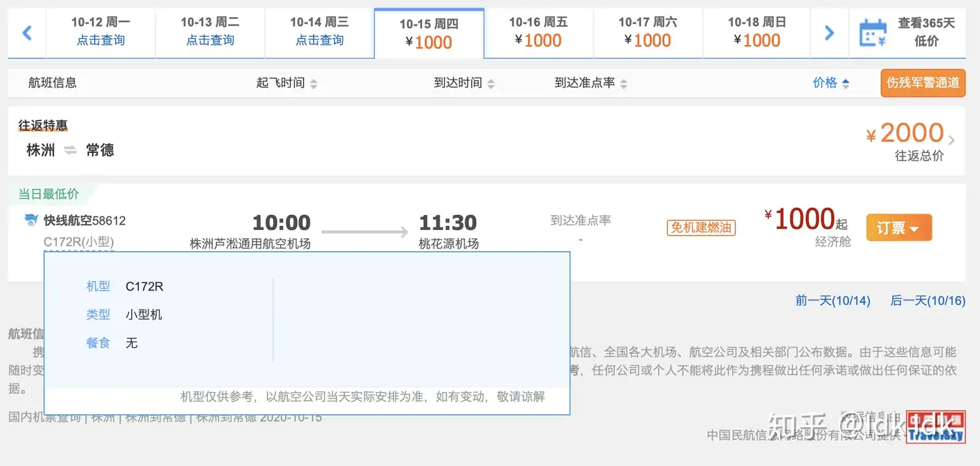This screenshot has height=466, width=980.
Task: Click the 航班信息 column header
Action: click(52, 83)
